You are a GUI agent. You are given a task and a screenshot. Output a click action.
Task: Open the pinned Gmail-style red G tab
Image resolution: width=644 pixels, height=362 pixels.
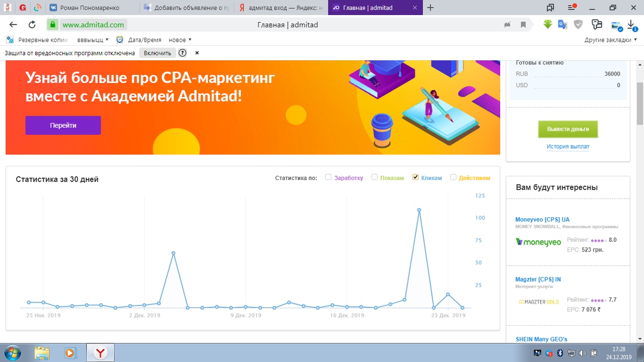[23, 8]
